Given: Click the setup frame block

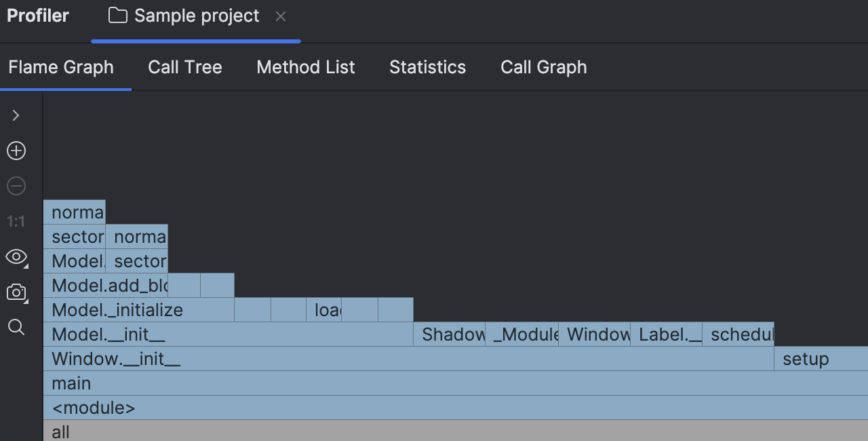Looking at the screenshot, I should (x=821, y=359).
